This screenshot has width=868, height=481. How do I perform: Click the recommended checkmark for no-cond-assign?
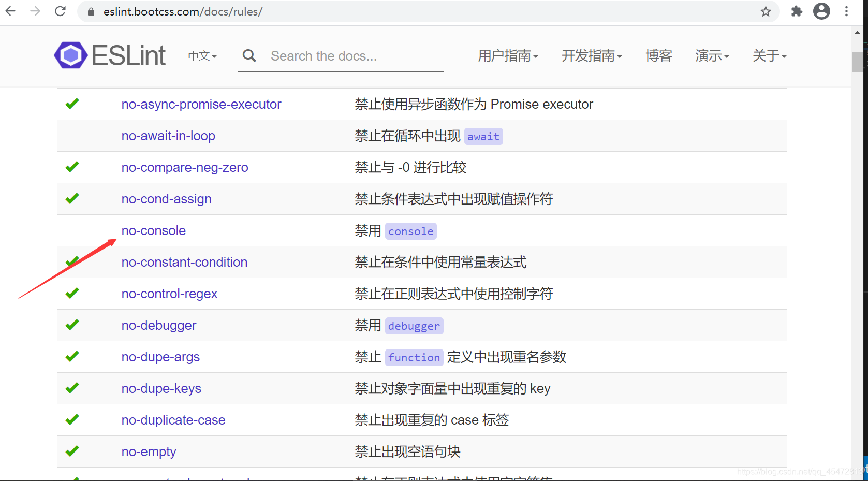[x=72, y=198]
